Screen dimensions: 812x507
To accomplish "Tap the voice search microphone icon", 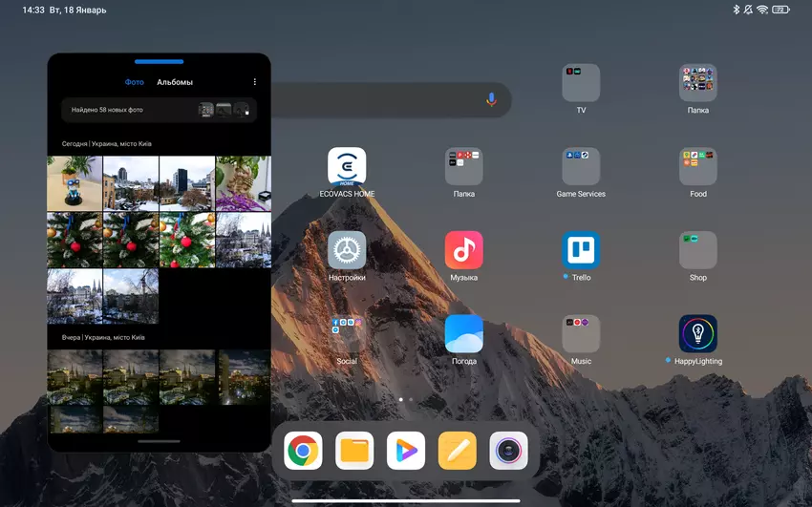I will pyautogui.click(x=491, y=99).
